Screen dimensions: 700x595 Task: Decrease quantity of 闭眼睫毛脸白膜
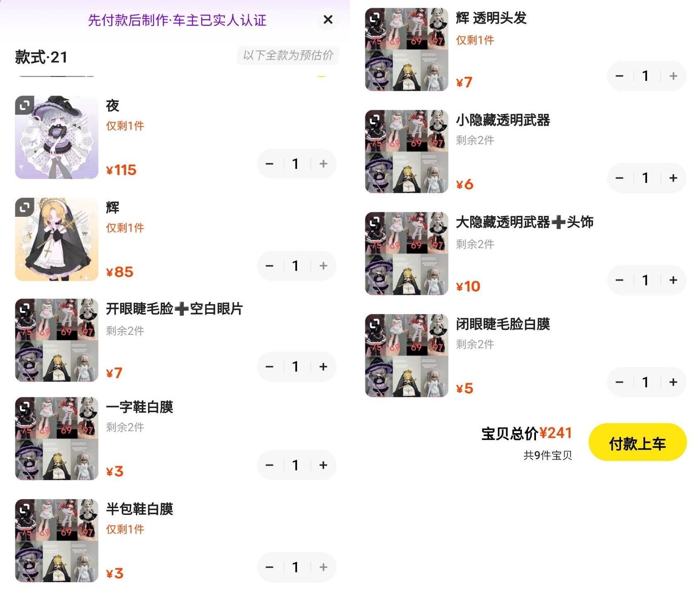pyautogui.click(x=619, y=382)
